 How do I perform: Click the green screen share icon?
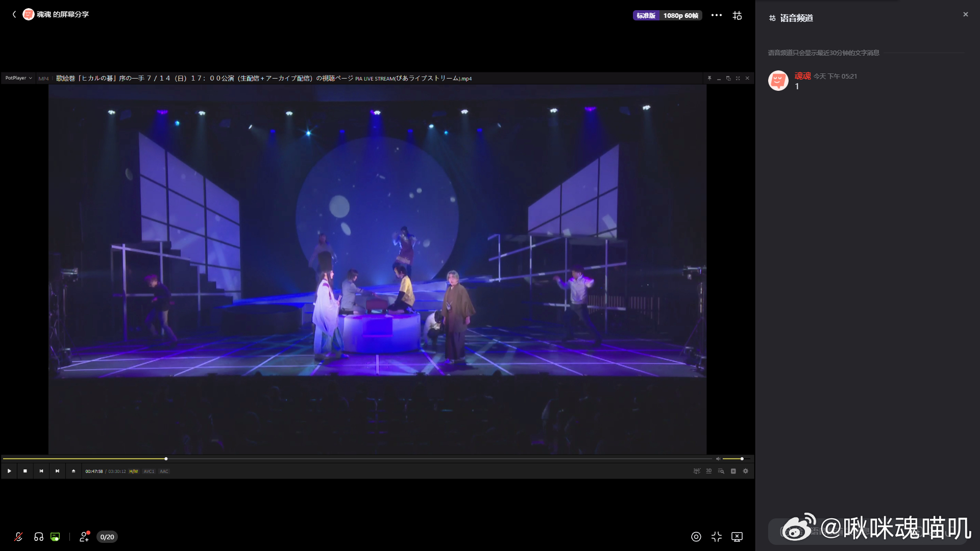pos(55,537)
